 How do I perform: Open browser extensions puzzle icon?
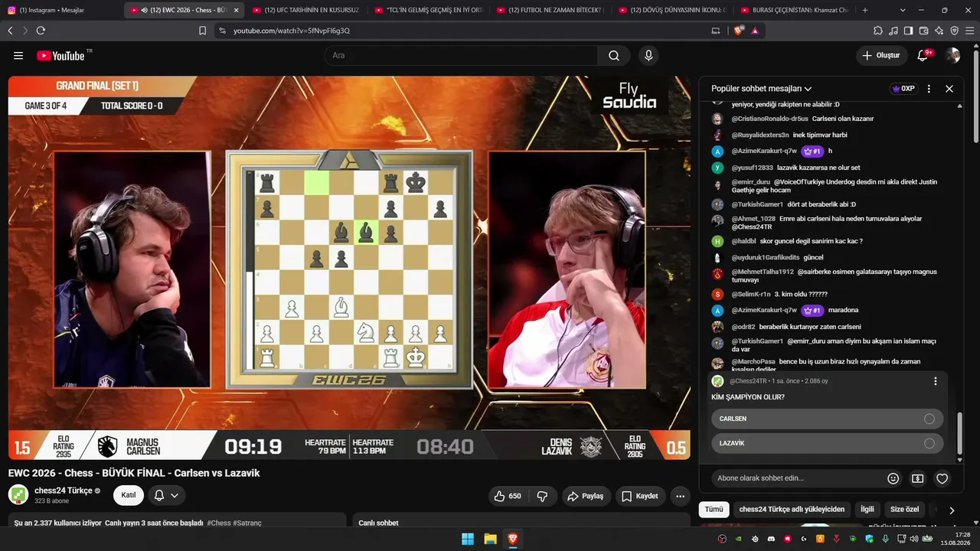point(878,31)
